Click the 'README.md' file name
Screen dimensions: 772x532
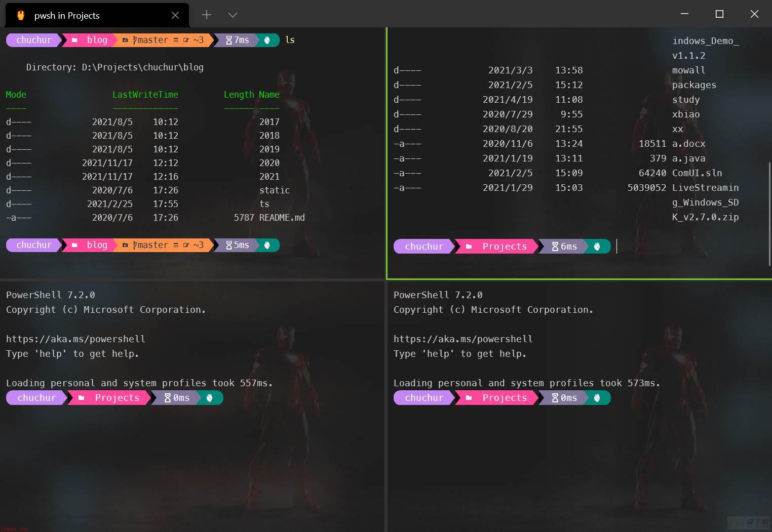pos(282,218)
